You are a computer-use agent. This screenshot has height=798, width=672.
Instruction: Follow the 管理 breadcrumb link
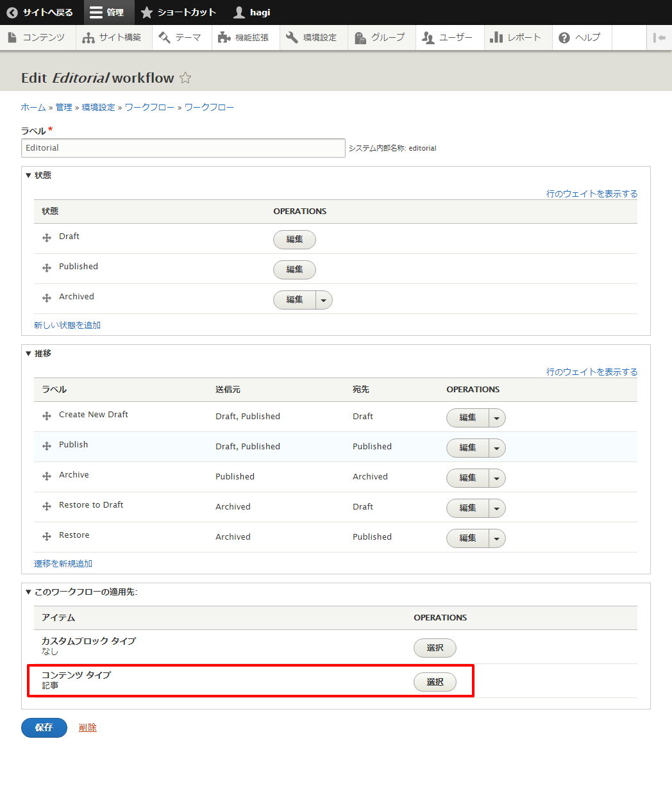click(64, 107)
